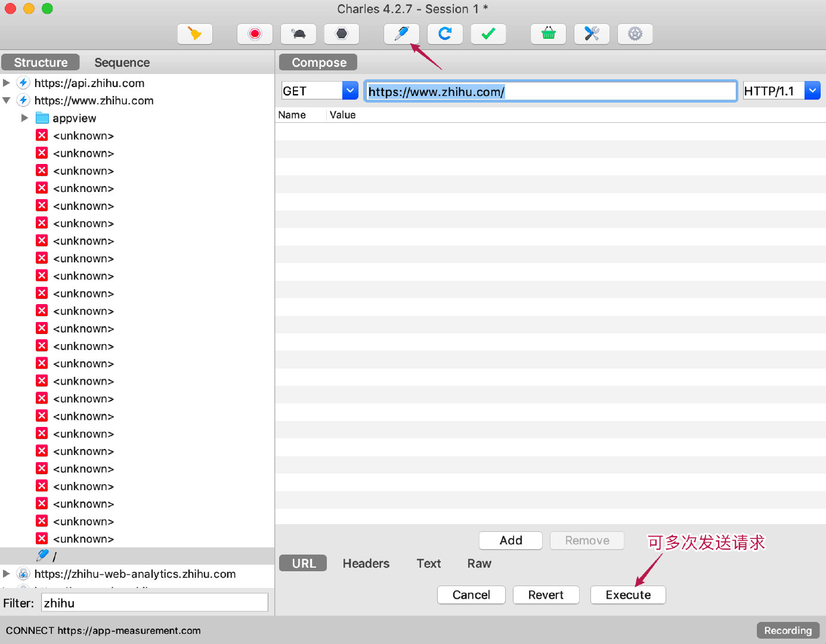The image size is (826, 644).
Task: Click the lock icon beside zhihu-web-analytics.zhihu.com
Action: [23, 574]
